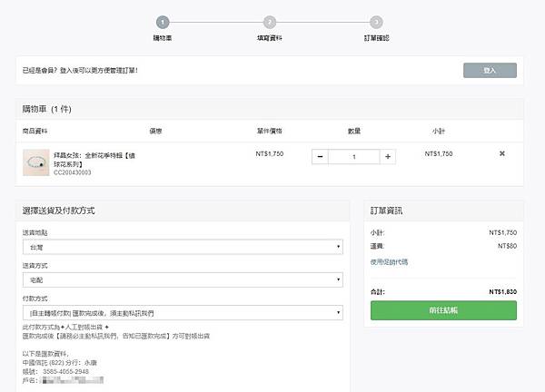
Task: Open the 送貨方式 dropdown showing 宅配
Action: tap(183, 279)
